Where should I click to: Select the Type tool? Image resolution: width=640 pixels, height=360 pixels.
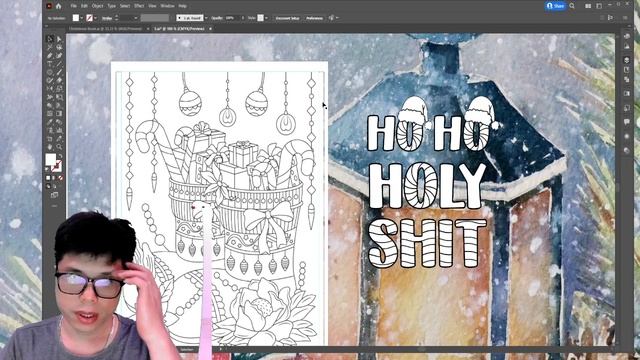50,64
